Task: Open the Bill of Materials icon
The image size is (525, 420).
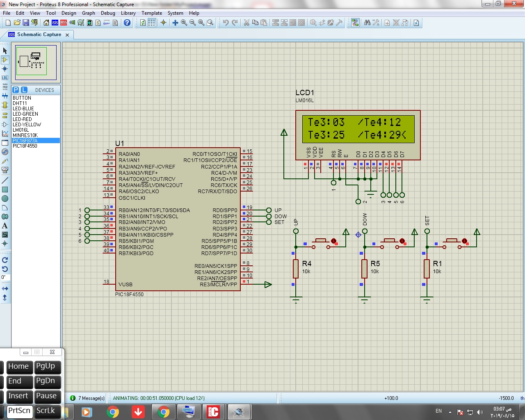Action: pyautogui.click(x=98, y=23)
